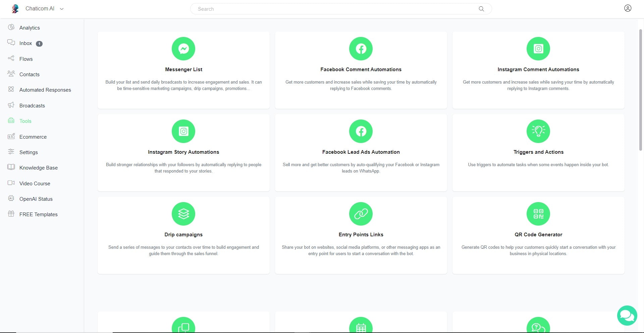Open the QR Code Generator title

[538, 235]
